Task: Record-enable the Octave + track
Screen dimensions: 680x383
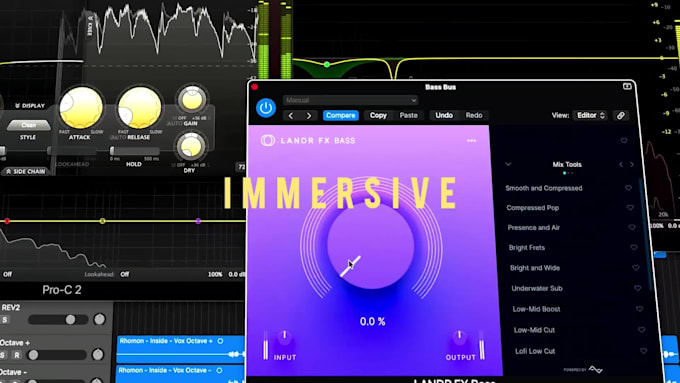Action: point(16,355)
